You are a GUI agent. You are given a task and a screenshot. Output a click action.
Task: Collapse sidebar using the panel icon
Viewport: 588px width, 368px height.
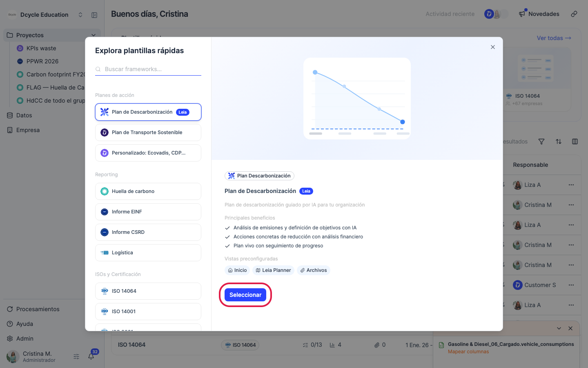tap(94, 15)
